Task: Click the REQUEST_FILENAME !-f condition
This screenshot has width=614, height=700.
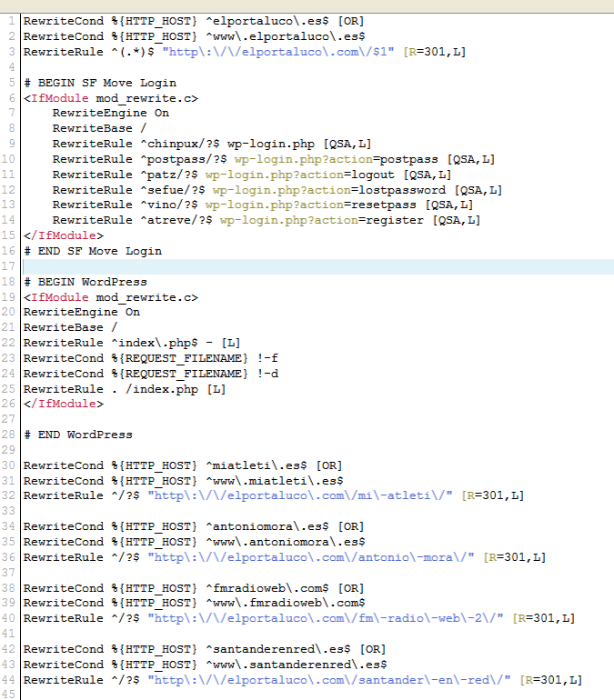Action: [150, 358]
